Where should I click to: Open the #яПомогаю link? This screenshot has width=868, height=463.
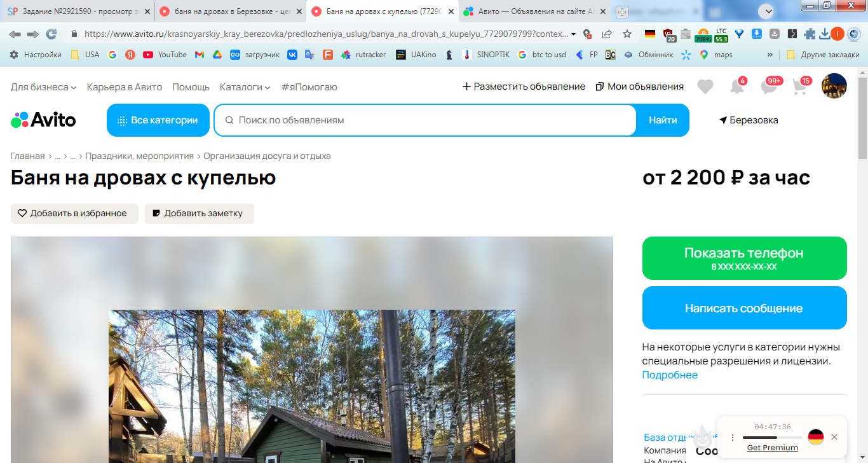[x=309, y=86]
